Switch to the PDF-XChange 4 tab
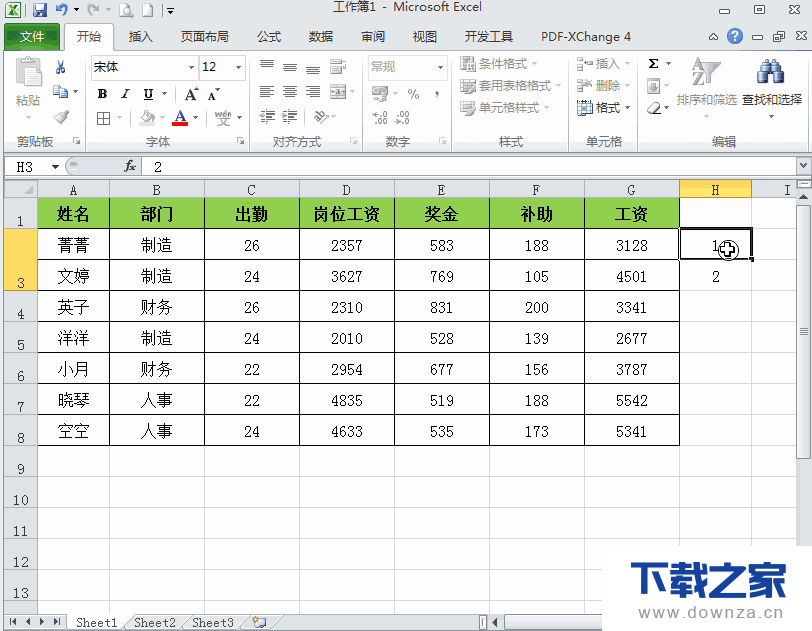 [x=586, y=37]
